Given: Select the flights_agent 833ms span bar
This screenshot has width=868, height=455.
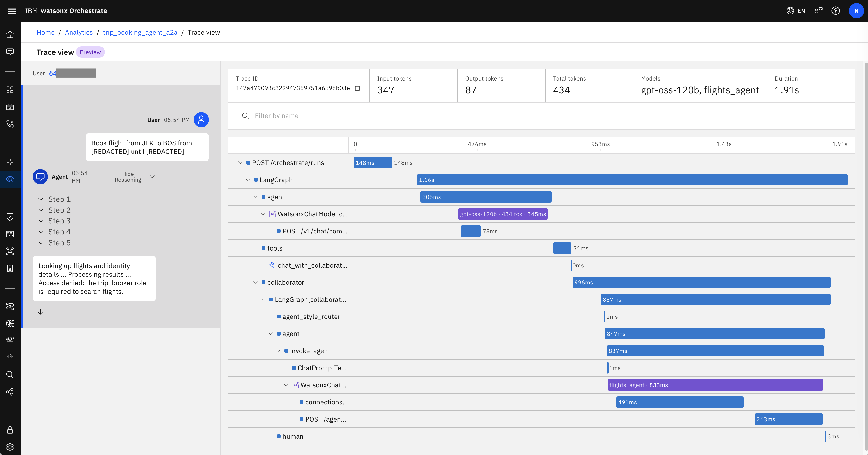Looking at the screenshot, I should (715, 385).
